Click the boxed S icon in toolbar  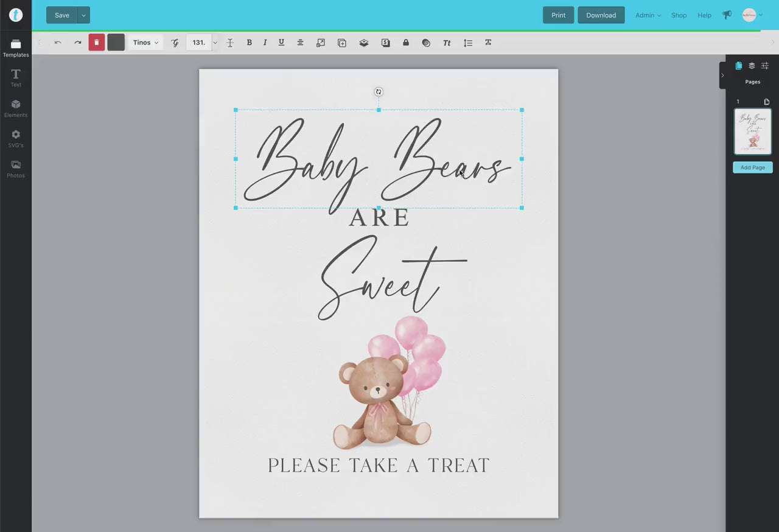[385, 43]
